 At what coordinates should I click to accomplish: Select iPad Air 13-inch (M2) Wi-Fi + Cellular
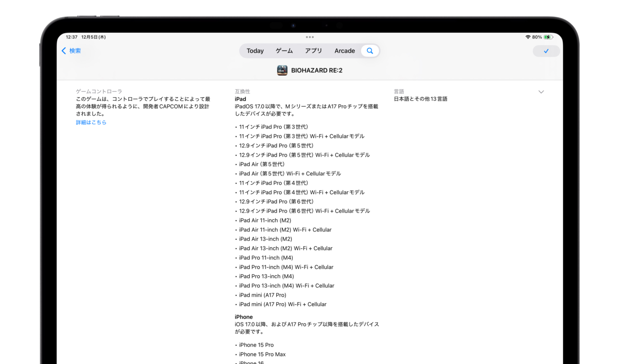[x=286, y=248]
